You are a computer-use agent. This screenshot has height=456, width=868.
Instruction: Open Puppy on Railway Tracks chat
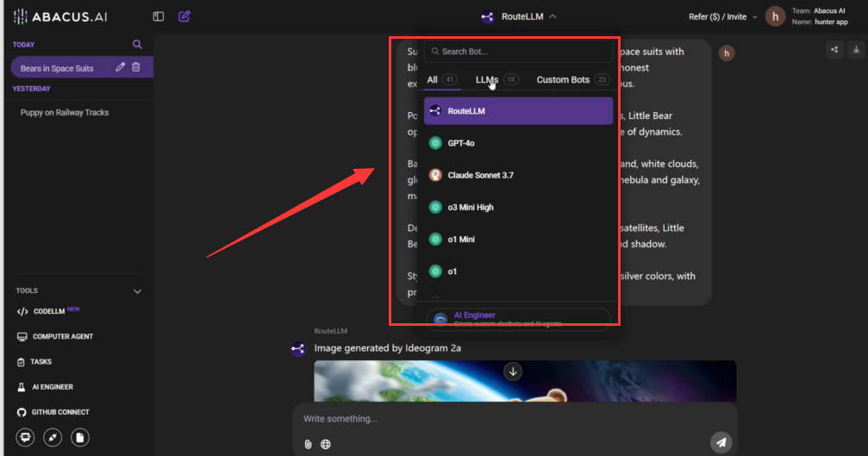(x=64, y=112)
